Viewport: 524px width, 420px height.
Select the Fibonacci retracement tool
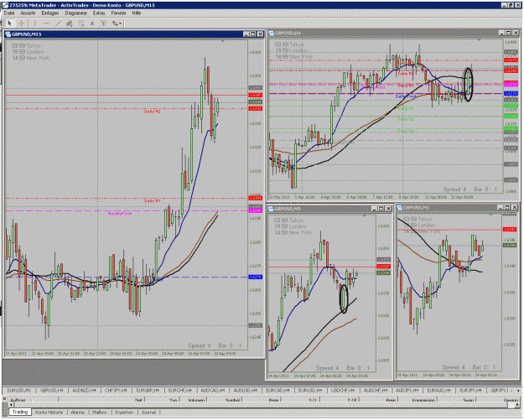tap(80, 23)
